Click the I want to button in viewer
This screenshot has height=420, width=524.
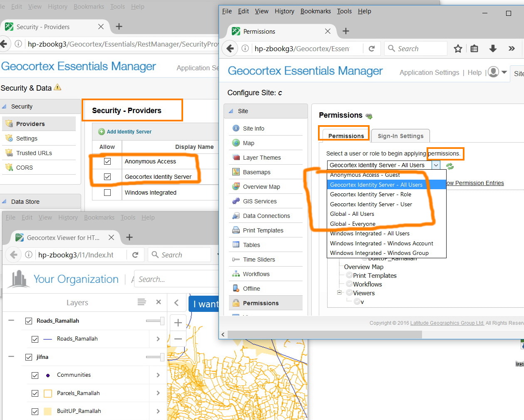(204, 304)
